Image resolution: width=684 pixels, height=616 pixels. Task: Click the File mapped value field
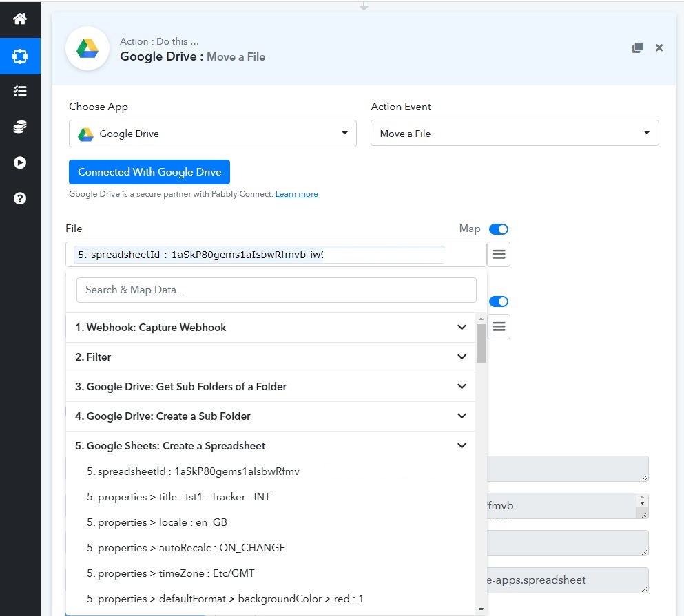click(x=276, y=254)
